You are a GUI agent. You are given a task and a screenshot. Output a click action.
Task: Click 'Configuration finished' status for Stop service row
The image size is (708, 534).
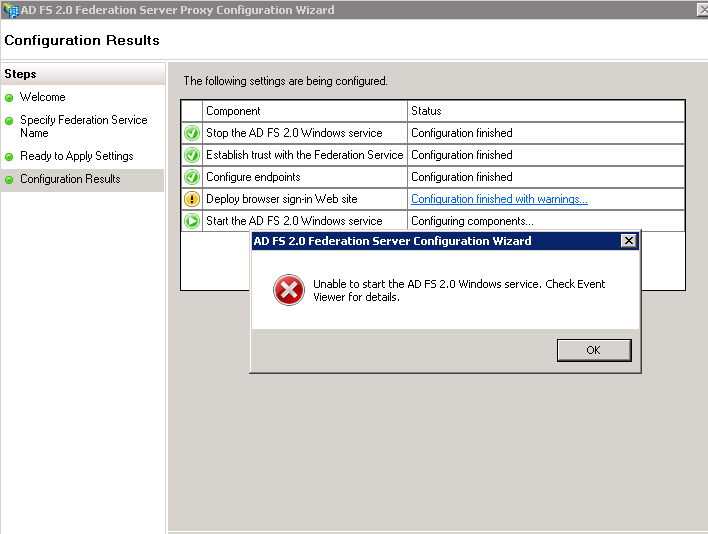tap(546, 133)
